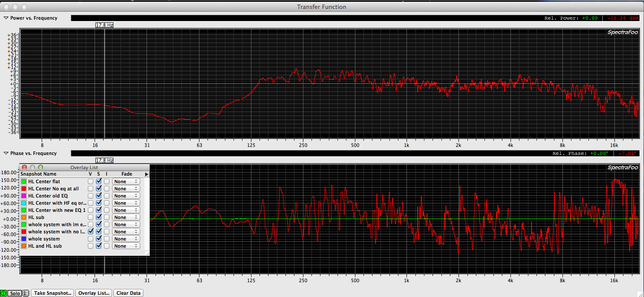Click the arrow icon after Fade column header
644x297 pixels.
pos(147,174)
